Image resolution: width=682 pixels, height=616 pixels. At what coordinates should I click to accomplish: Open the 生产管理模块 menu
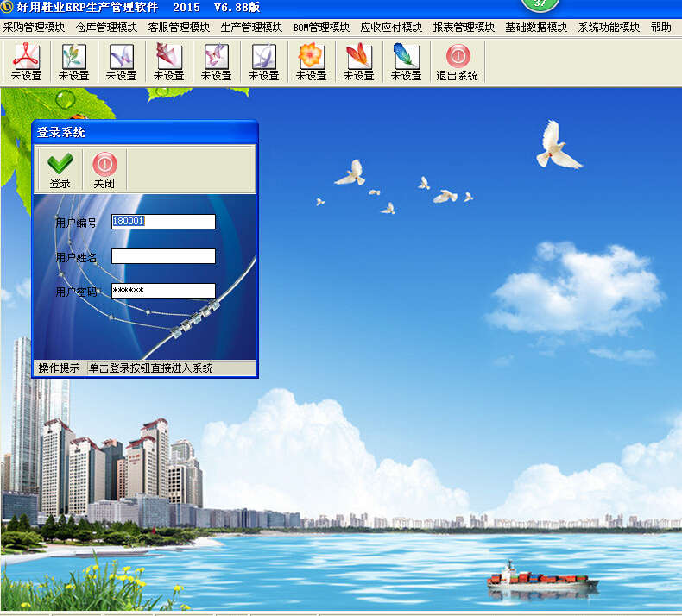pyautogui.click(x=251, y=28)
